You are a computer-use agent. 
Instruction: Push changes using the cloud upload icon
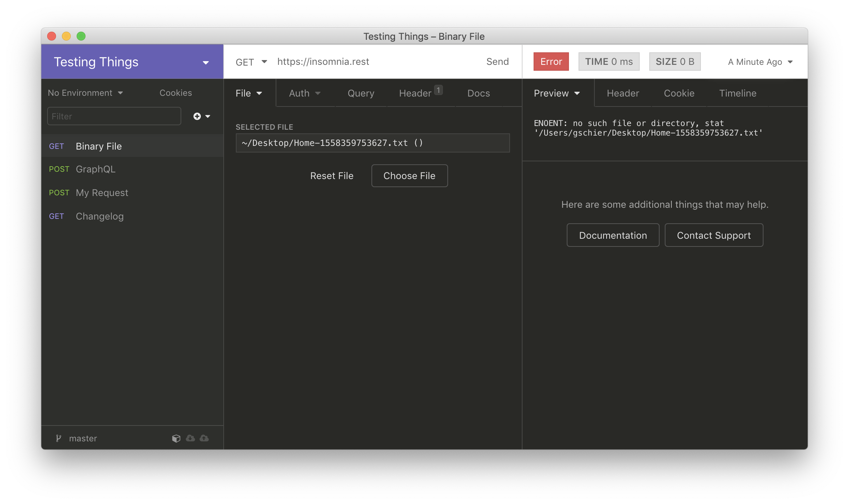(204, 438)
